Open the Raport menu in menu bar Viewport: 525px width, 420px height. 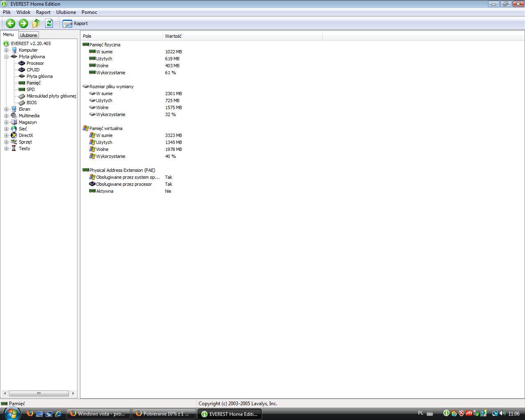pos(43,12)
